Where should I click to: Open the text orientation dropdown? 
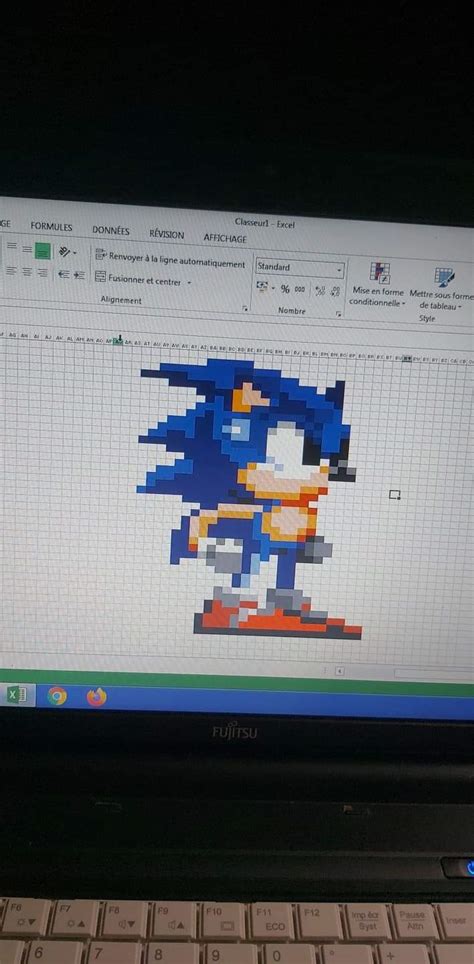(x=67, y=251)
